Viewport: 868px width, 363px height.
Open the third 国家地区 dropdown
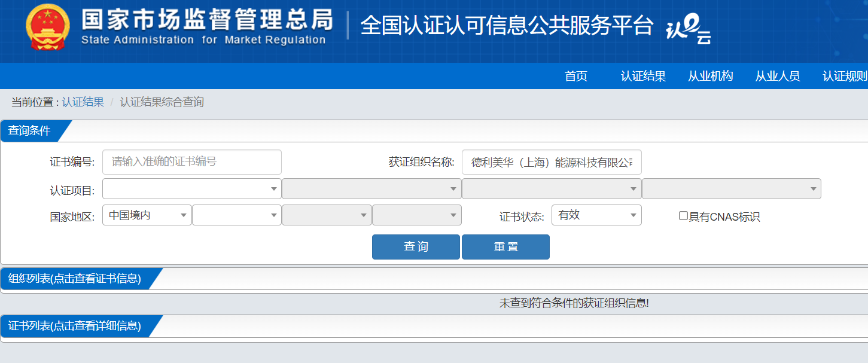[327, 215]
